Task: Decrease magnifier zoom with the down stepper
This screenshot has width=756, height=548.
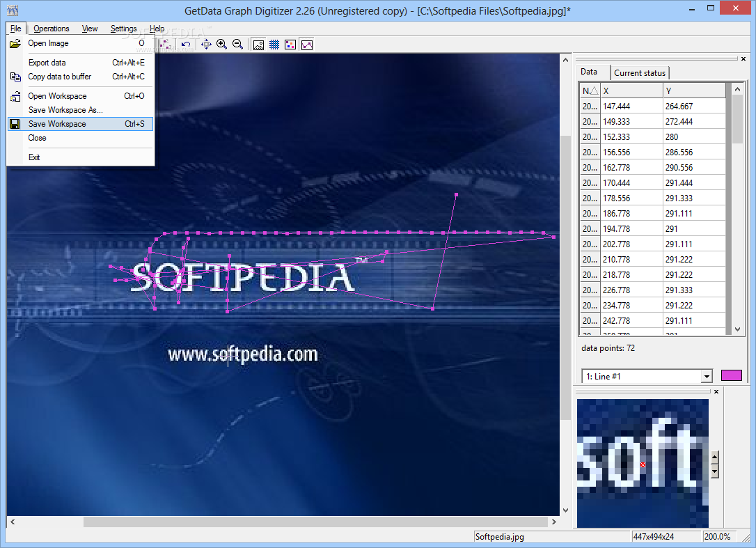Action: (714, 471)
